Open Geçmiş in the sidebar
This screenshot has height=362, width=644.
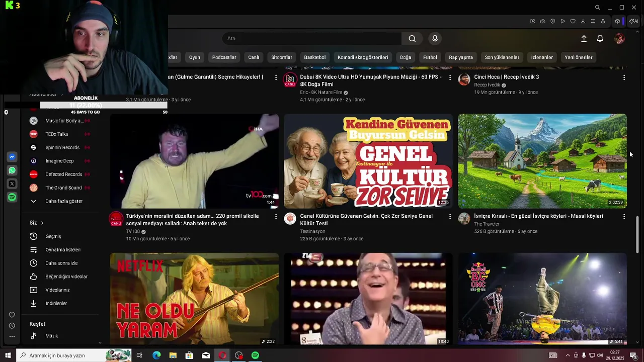point(53,236)
